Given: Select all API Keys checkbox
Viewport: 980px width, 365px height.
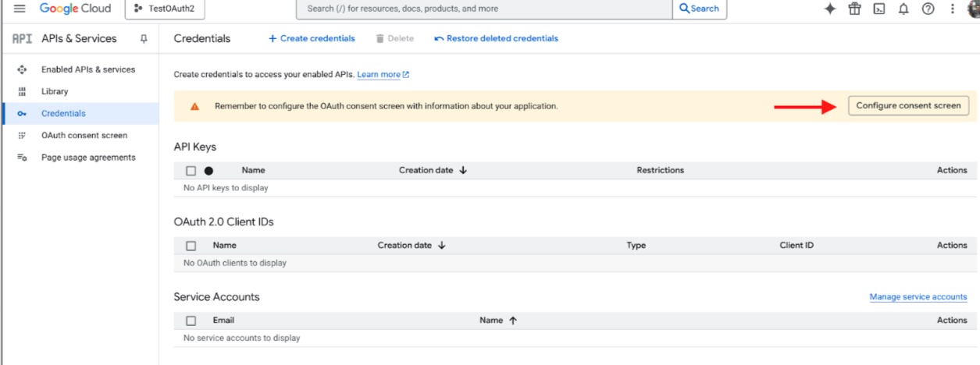Looking at the screenshot, I should click(191, 171).
